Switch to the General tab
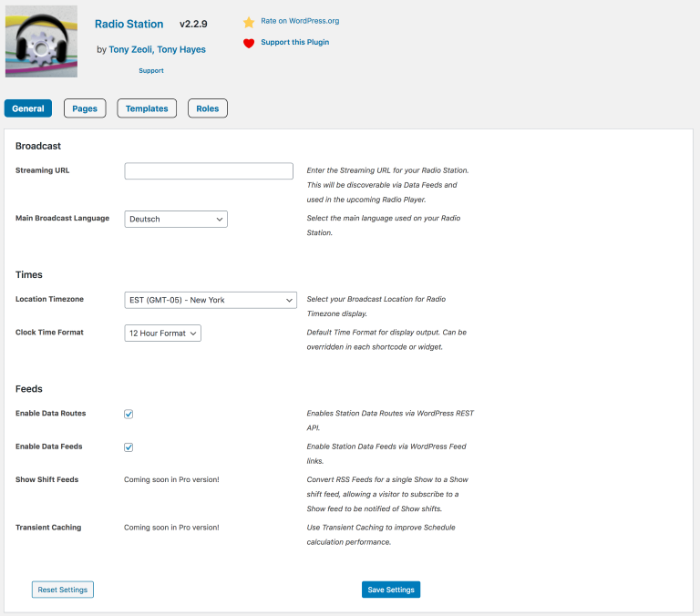Screen dimensions: 700x616 (28, 108)
